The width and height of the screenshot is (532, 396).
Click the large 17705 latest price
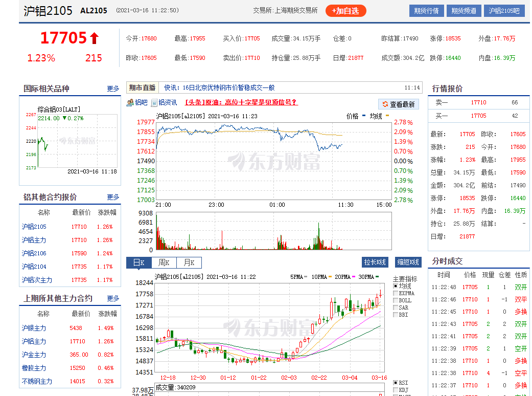pyautogui.click(x=64, y=38)
